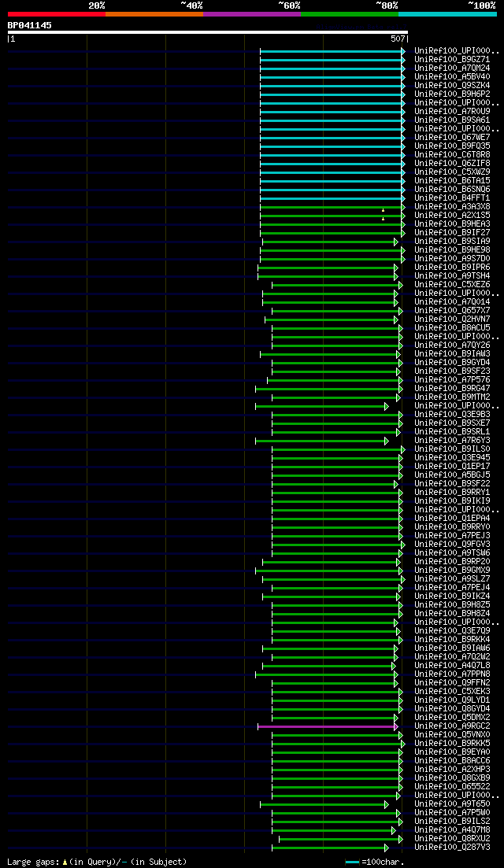Click the large gap marker in A3A3X8 row
The image size is (504, 868).
383,210
